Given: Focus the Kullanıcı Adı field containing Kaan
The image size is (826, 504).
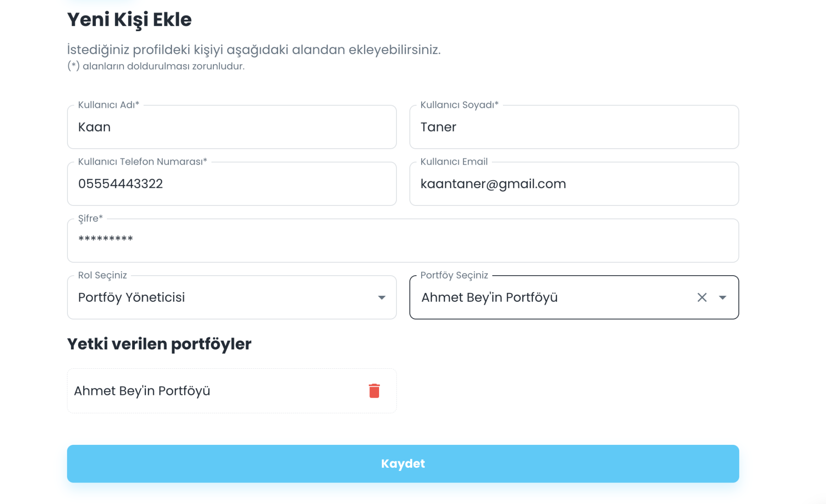Looking at the screenshot, I should (x=232, y=127).
